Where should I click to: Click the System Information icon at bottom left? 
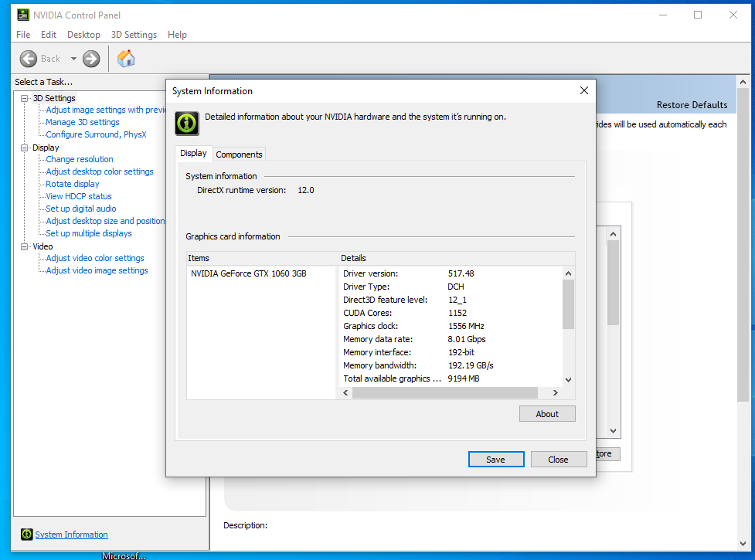point(26,534)
